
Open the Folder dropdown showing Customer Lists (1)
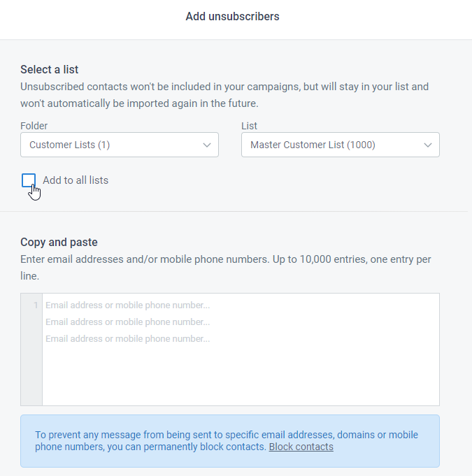pos(120,145)
